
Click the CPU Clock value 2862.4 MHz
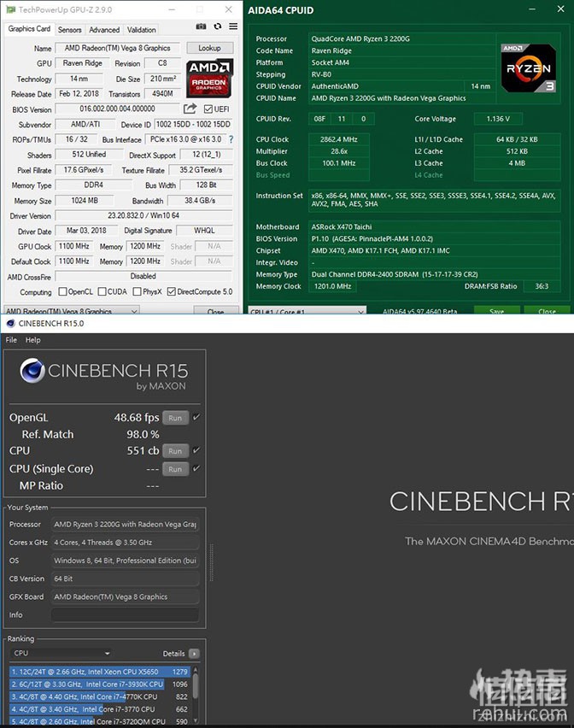click(339, 139)
